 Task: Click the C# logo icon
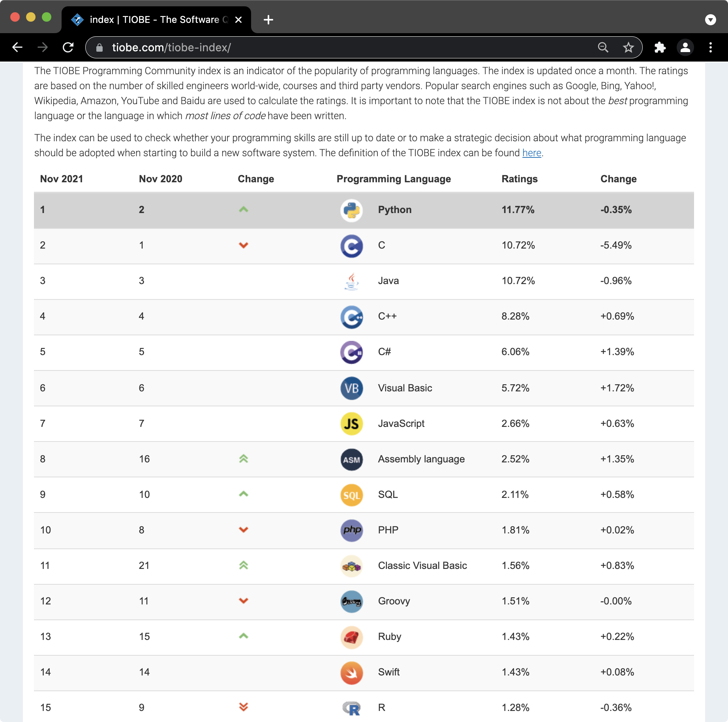click(351, 352)
